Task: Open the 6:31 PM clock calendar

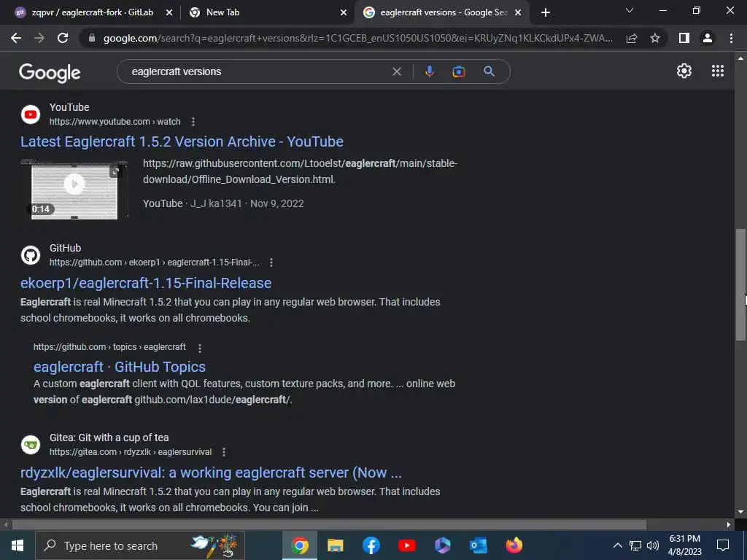Action: [684, 545]
